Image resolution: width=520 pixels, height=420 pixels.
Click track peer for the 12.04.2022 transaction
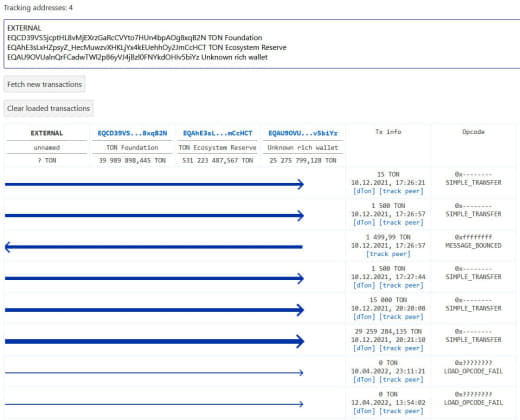pos(401,411)
